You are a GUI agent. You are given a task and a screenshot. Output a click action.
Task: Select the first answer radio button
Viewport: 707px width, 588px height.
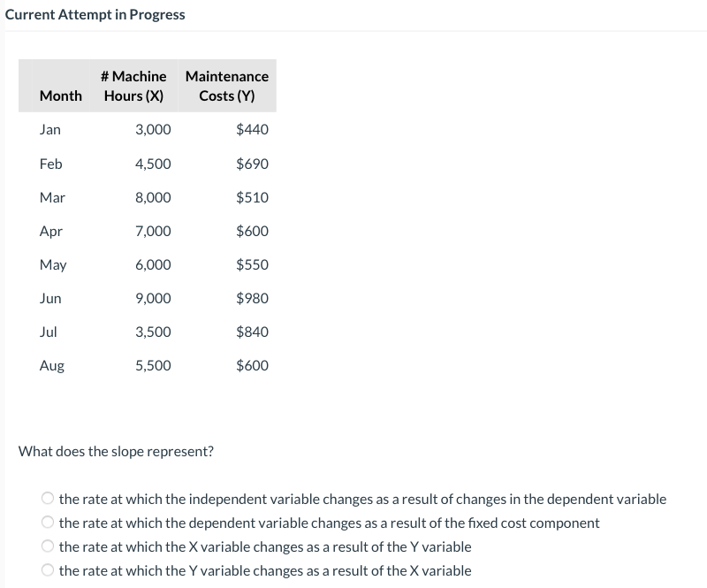click(49, 499)
